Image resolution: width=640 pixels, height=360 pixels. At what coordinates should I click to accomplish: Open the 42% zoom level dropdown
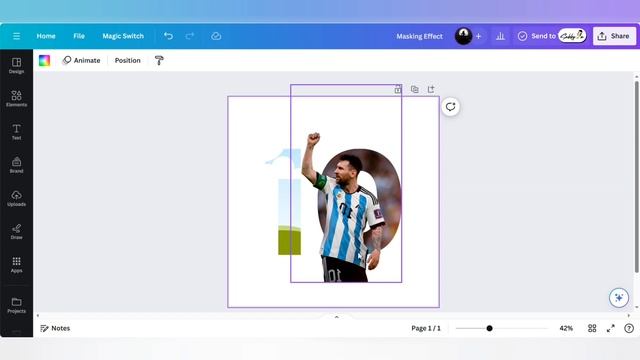click(x=566, y=328)
